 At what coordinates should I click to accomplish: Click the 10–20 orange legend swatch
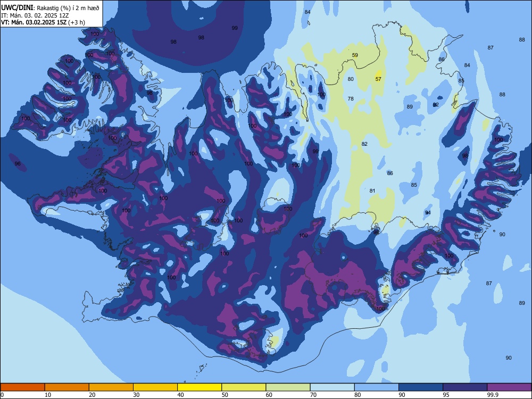click(67, 387)
